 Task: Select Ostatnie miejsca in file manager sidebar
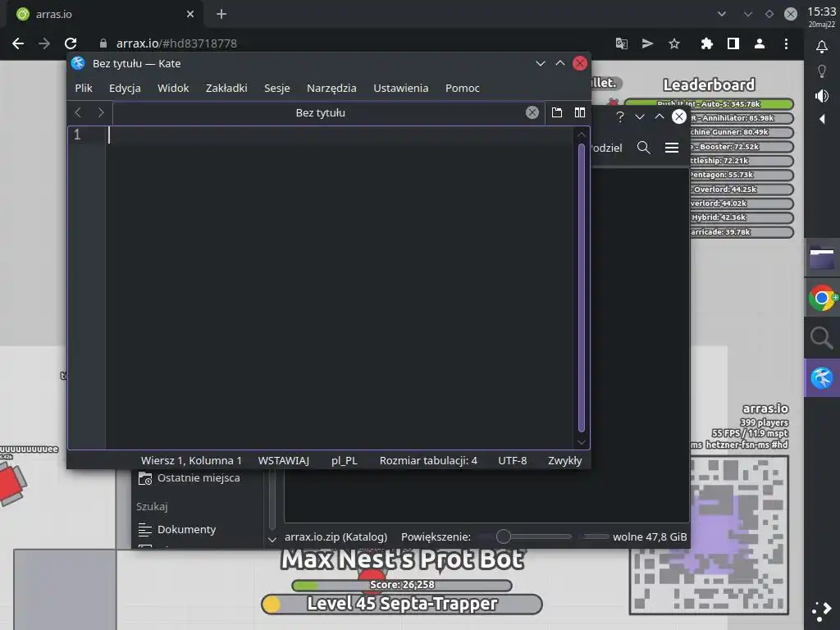point(189,478)
